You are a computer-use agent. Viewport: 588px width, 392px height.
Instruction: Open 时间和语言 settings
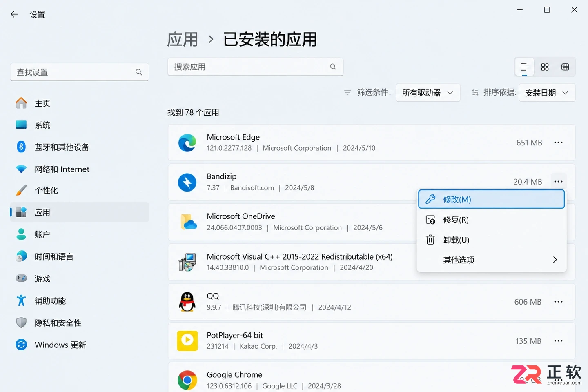[x=80, y=256]
